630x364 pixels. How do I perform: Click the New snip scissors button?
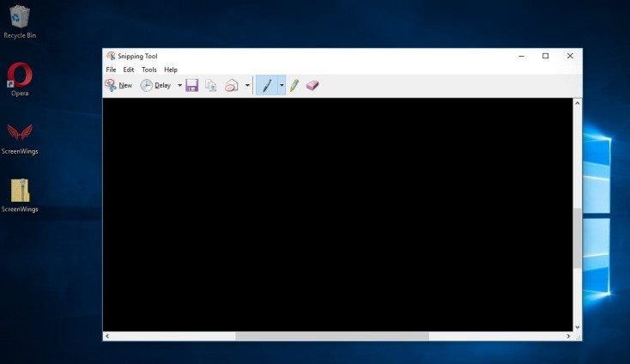pyautogui.click(x=118, y=86)
